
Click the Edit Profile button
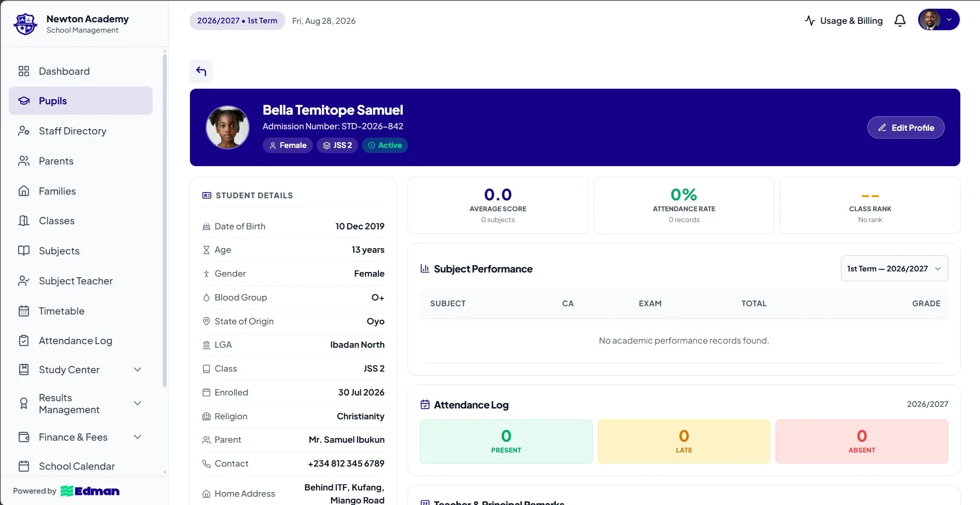pyautogui.click(x=906, y=128)
